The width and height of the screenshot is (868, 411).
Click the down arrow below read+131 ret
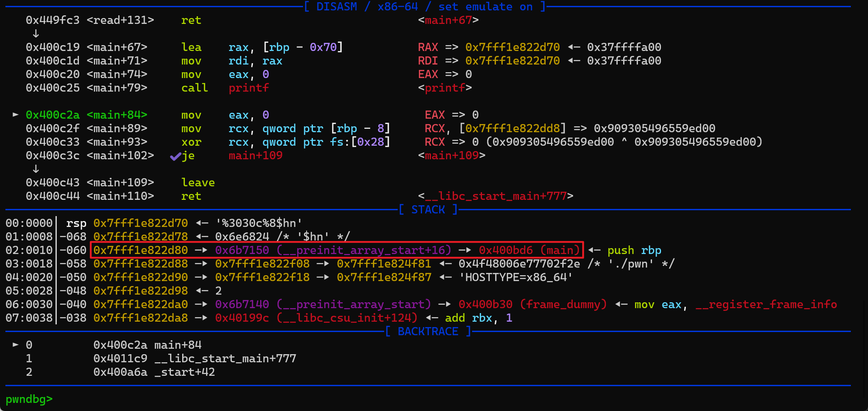(x=36, y=34)
